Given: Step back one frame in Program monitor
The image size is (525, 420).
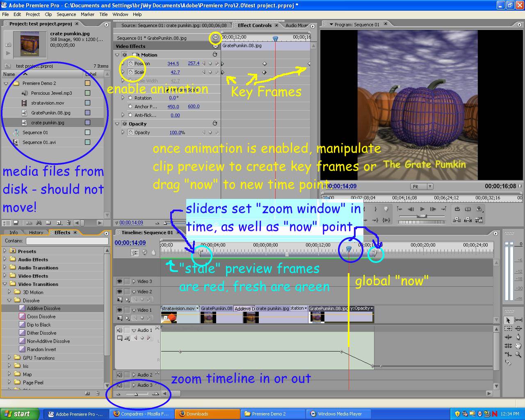Looking at the screenshot, I should [x=411, y=209].
